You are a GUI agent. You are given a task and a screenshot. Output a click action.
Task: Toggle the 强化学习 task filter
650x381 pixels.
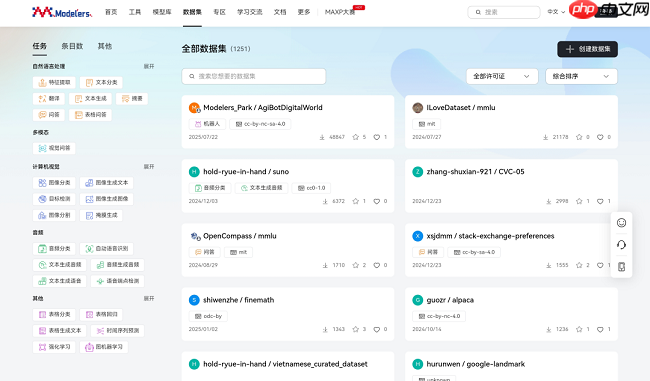tap(54, 347)
